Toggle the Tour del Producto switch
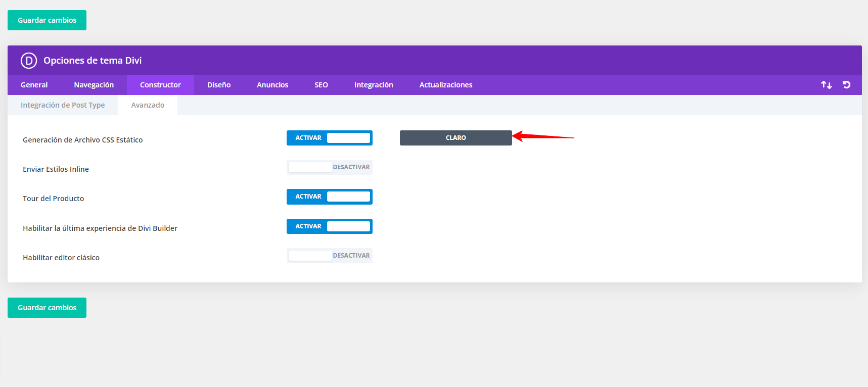Viewport: 868px width, 387px height. [x=330, y=197]
